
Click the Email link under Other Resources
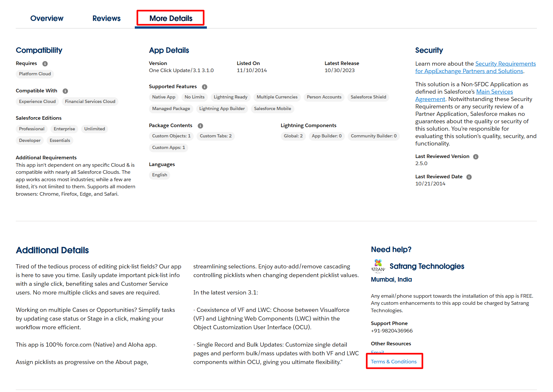pos(377,352)
